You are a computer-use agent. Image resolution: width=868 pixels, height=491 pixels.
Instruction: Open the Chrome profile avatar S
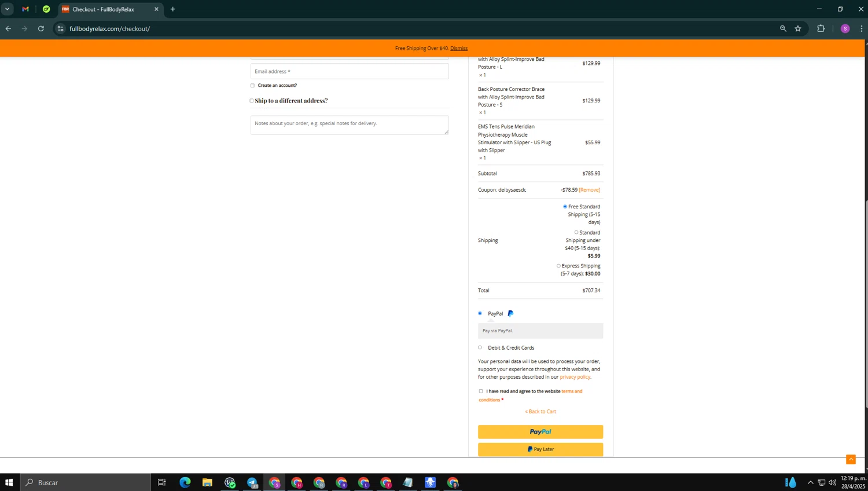point(845,28)
